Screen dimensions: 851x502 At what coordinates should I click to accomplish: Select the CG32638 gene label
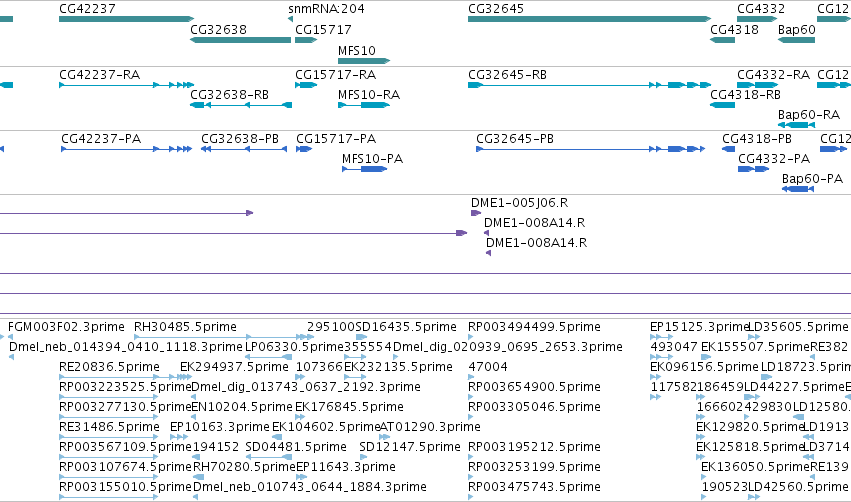click(218, 29)
